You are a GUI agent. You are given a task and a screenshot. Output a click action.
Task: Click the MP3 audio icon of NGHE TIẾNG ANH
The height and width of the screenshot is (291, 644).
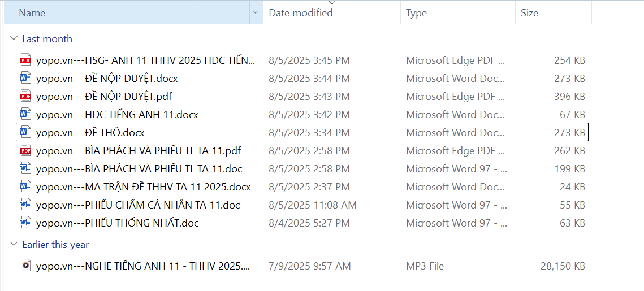coord(25,266)
